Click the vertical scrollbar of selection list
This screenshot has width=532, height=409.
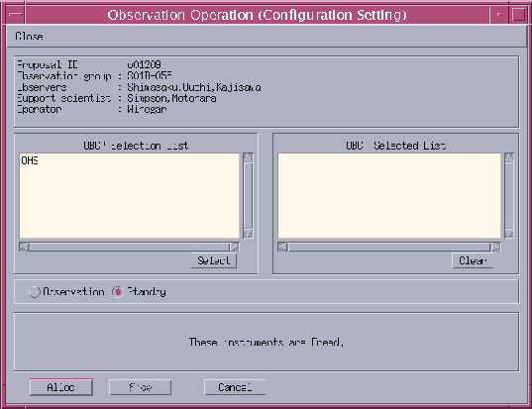click(x=248, y=196)
